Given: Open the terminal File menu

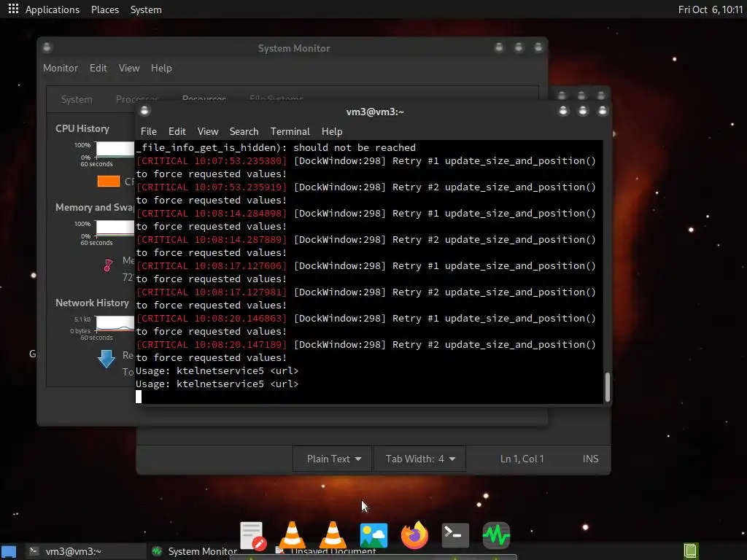Looking at the screenshot, I should click(x=149, y=131).
